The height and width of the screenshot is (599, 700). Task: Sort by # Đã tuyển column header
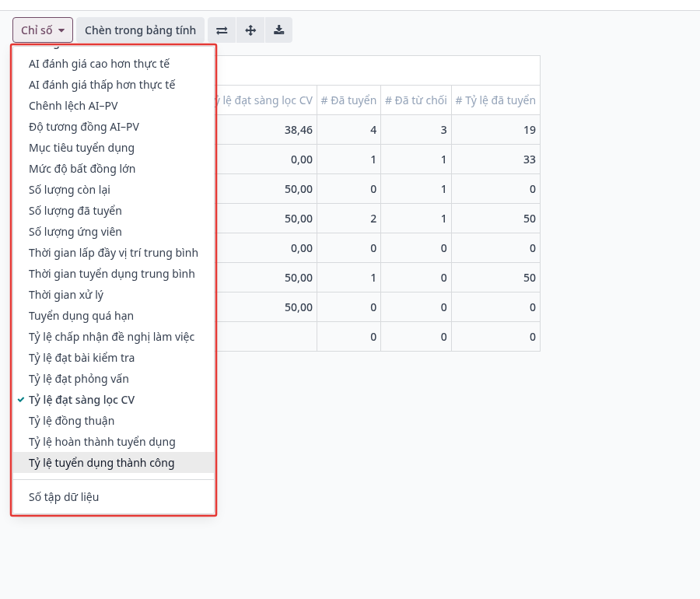pos(348,100)
